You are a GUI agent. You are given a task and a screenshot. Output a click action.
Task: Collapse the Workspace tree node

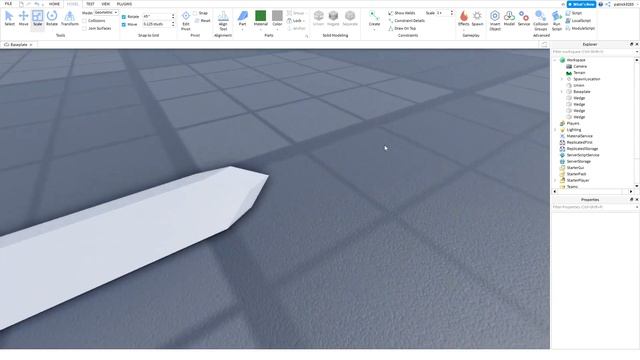(x=555, y=60)
